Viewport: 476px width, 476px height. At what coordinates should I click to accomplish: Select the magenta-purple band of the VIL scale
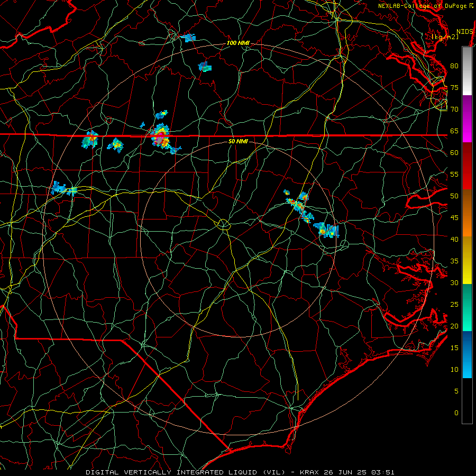click(x=467, y=119)
